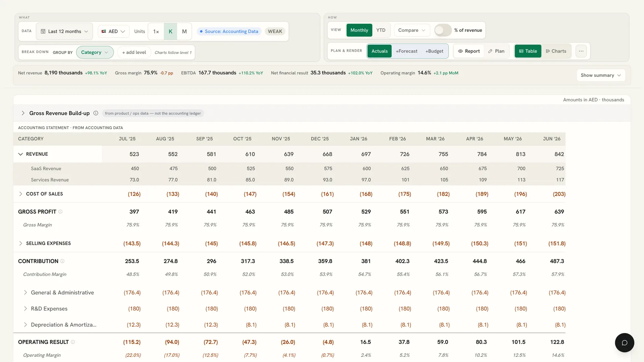Select the Actuals render option
The width and height of the screenshot is (644, 362).
(x=380, y=51)
